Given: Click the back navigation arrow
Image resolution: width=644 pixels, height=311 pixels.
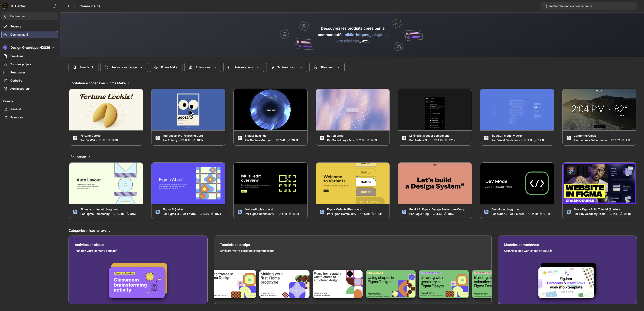Looking at the screenshot, I should coord(68,6).
